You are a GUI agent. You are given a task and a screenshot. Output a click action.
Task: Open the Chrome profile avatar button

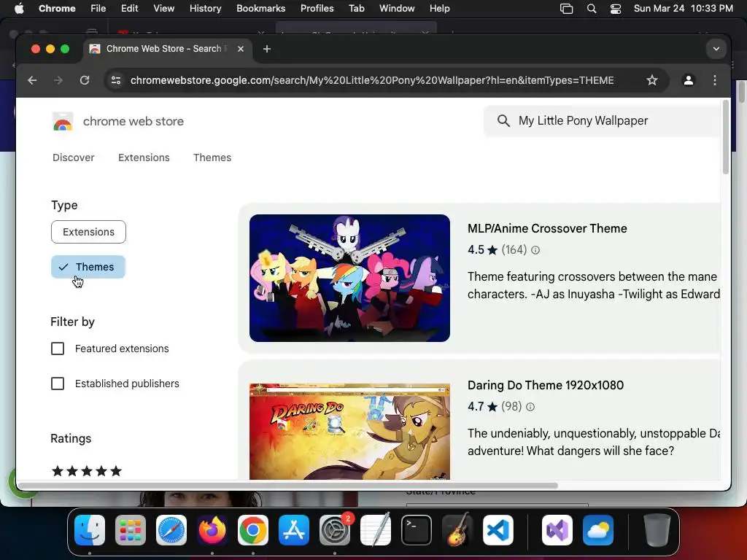[688, 80]
